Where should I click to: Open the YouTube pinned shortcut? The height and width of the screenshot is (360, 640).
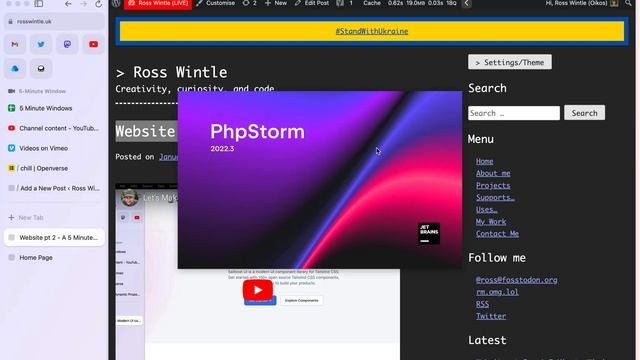click(93, 44)
